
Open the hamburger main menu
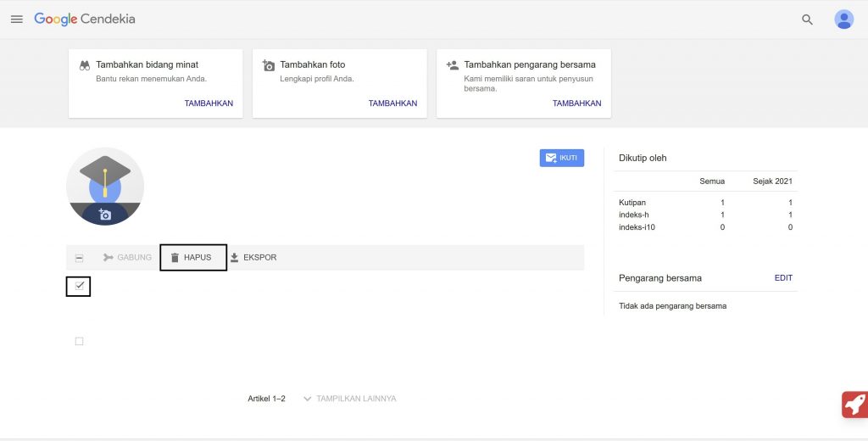point(17,20)
